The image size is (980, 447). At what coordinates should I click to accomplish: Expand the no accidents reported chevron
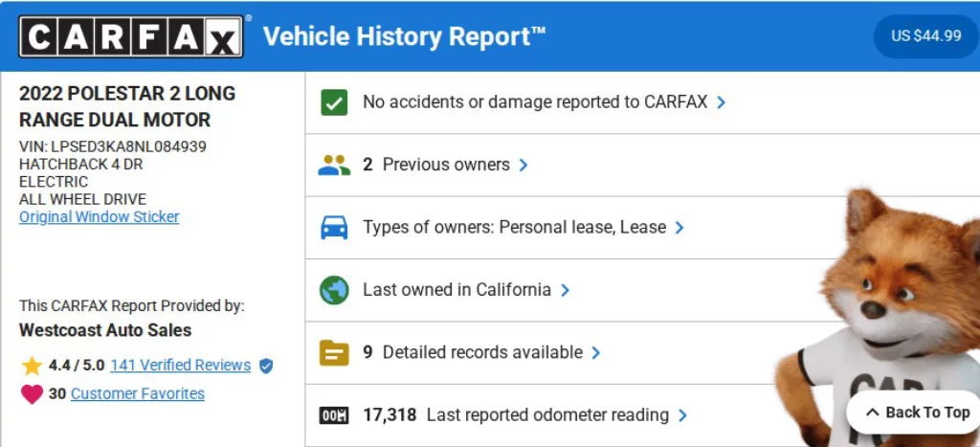pos(722,102)
